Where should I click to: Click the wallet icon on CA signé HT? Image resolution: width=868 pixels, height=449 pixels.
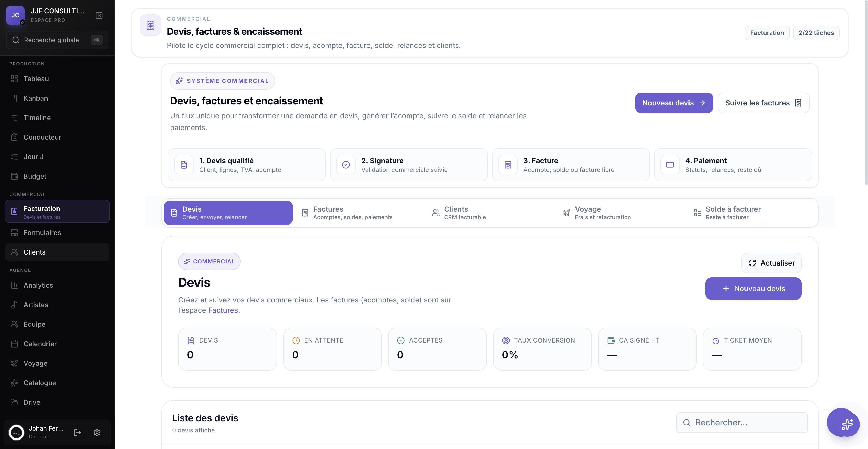tap(611, 340)
